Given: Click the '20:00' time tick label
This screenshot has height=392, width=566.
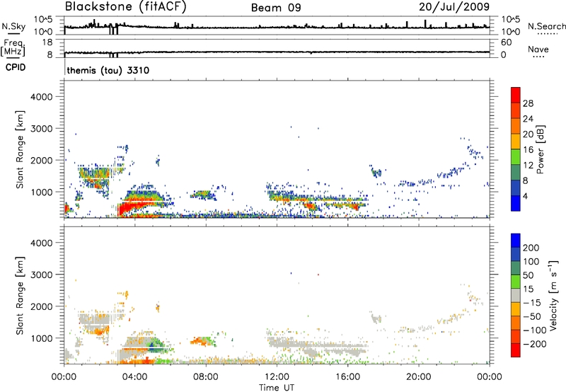Looking at the screenshot, I should tap(418, 377).
